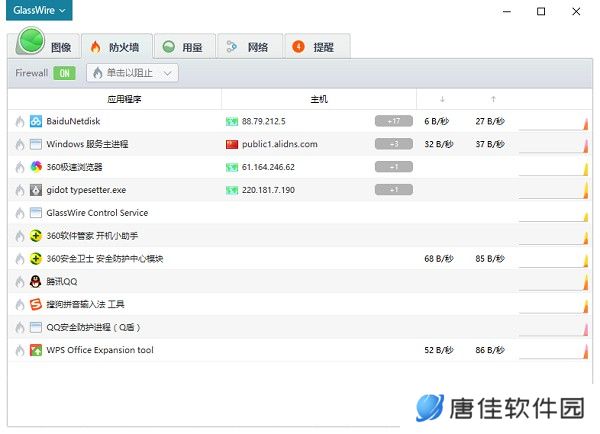The image size is (600, 434).
Task: Click the BaiduNetdisk app icon
Action: click(36, 121)
